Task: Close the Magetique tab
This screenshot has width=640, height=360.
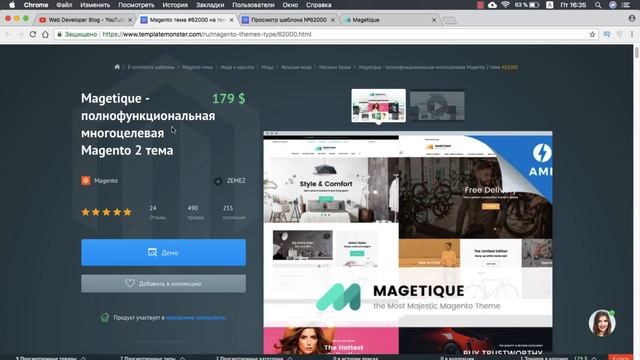Action: [x=434, y=20]
